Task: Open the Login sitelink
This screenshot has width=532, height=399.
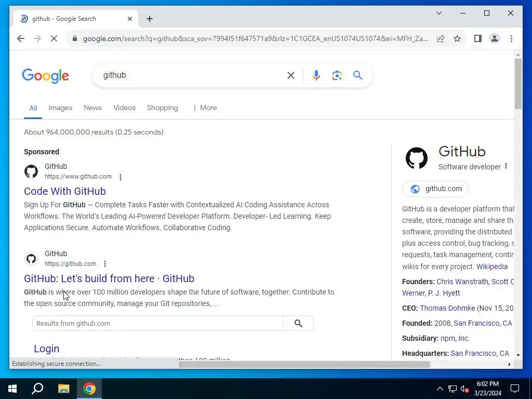Action: 46,349
